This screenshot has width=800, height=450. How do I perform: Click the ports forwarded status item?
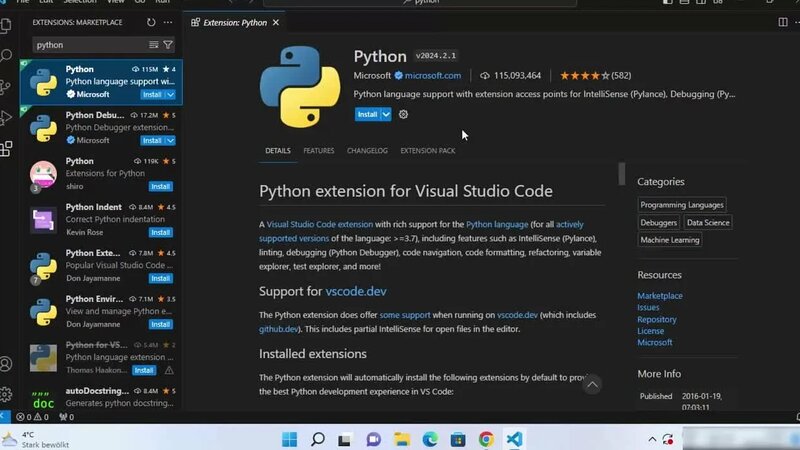(66, 417)
